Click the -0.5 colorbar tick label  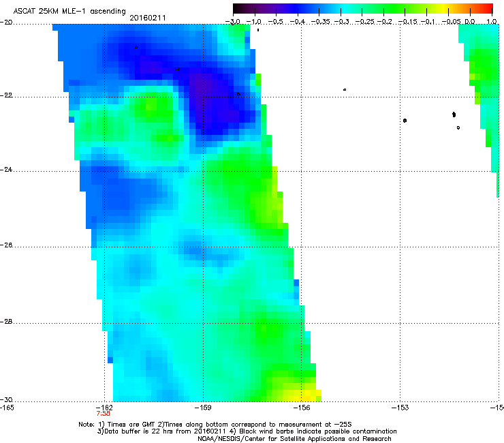click(x=275, y=22)
